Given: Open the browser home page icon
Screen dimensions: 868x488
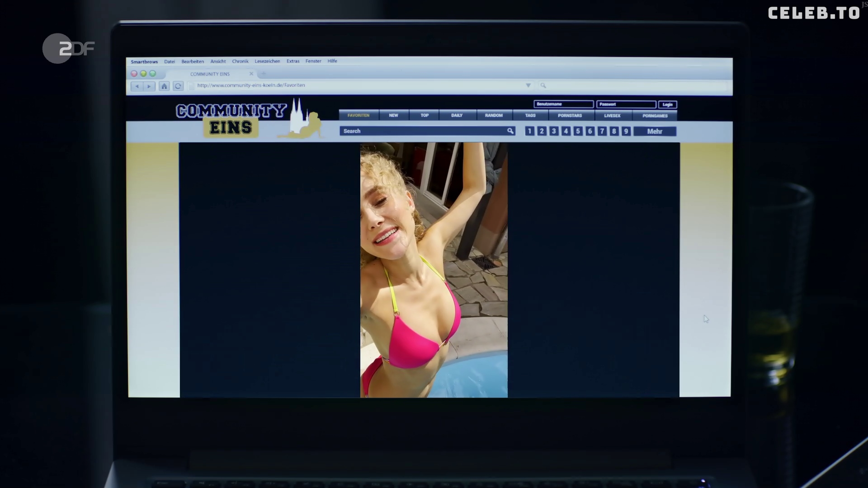Looking at the screenshot, I should [x=164, y=86].
